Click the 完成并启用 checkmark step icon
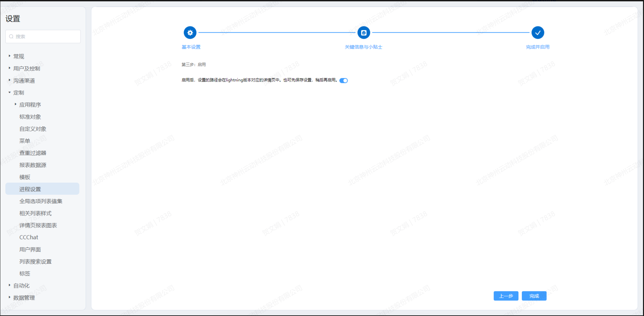644x316 pixels. pyautogui.click(x=537, y=33)
